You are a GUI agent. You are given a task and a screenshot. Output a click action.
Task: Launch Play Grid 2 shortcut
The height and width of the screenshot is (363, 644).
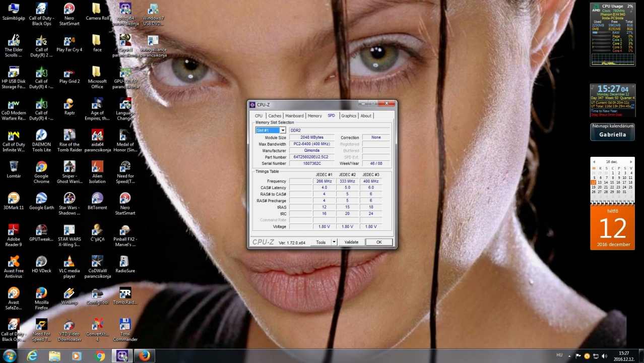(70, 75)
